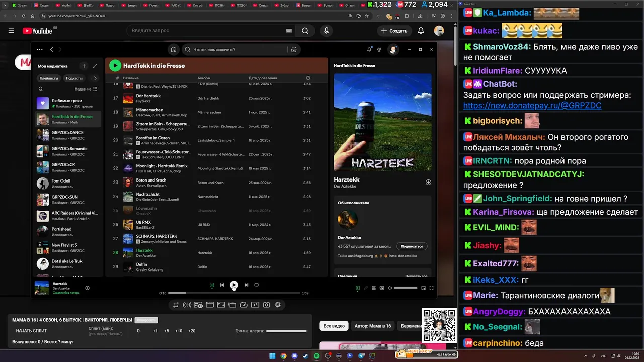Open YouTube hamburger guide menu
This screenshot has height=362, width=644.
11,31
